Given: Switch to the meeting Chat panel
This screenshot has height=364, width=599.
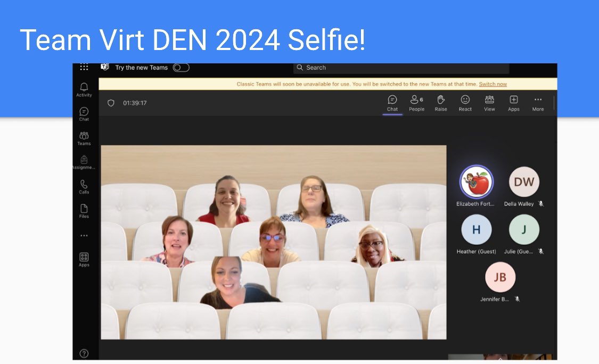Looking at the screenshot, I should [x=392, y=103].
